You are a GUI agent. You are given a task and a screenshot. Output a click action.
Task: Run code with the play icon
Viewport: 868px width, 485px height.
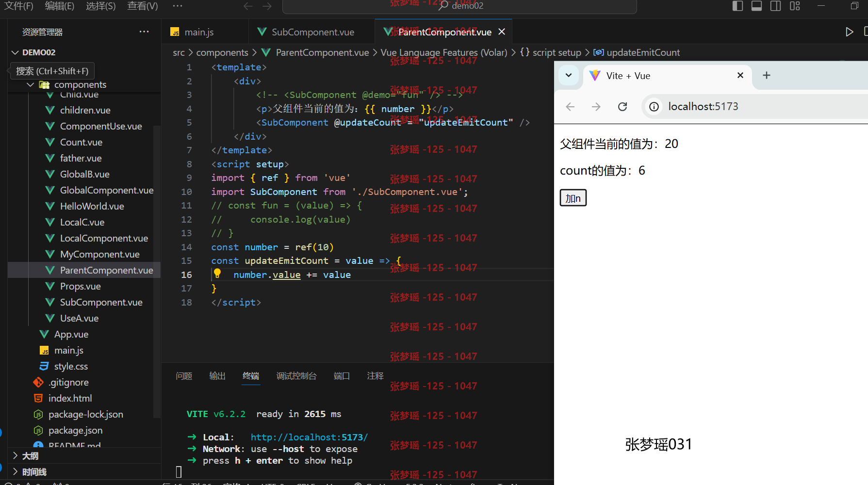850,32
